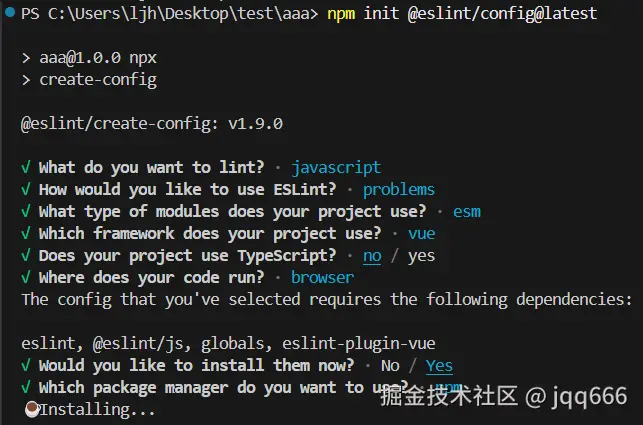Image resolution: width=643 pixels, height=425 pixels.
Task: Click the checkmark beside 'Where does your code run?'
Action: (26, 277)
